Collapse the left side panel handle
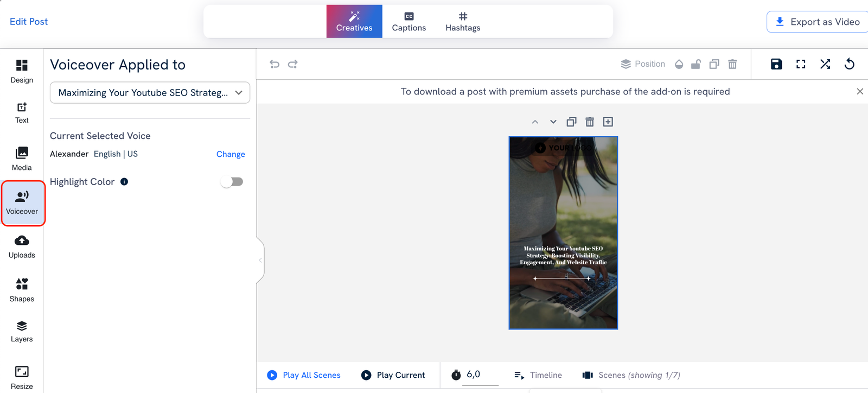Image resolution: width=868 pixels, height=393 pixels. pos(260,260)
